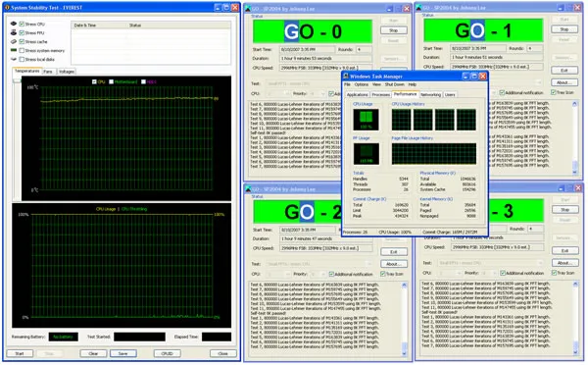Open the Help menu in Task Manager

coord(413,84)
